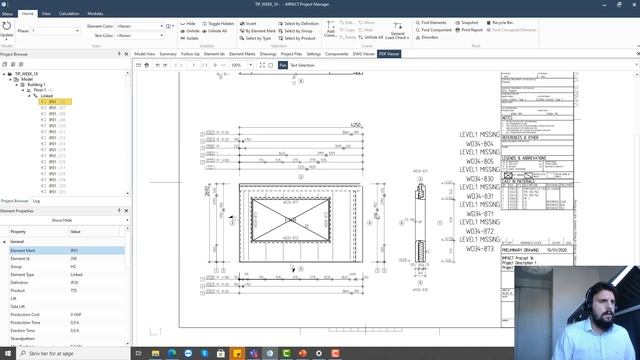Choose Select by Product
640x360 pixels.
pos(297,38)
